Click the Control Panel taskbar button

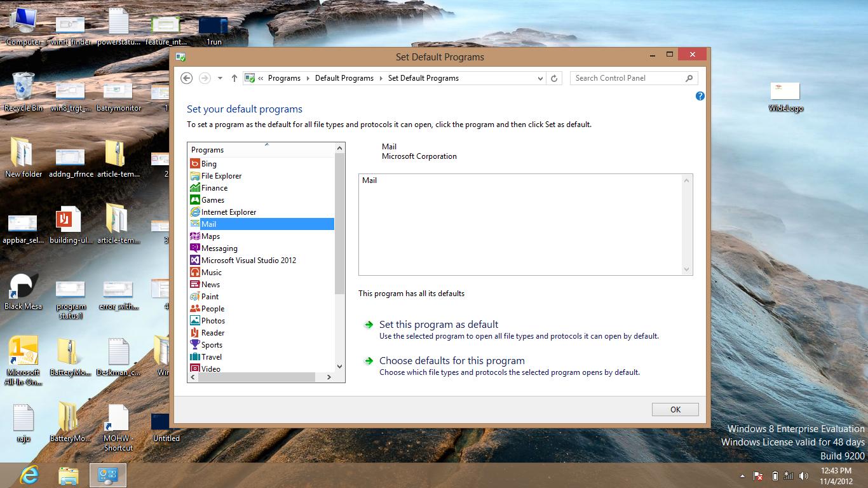pyautogui.click(x=108, y=475)
